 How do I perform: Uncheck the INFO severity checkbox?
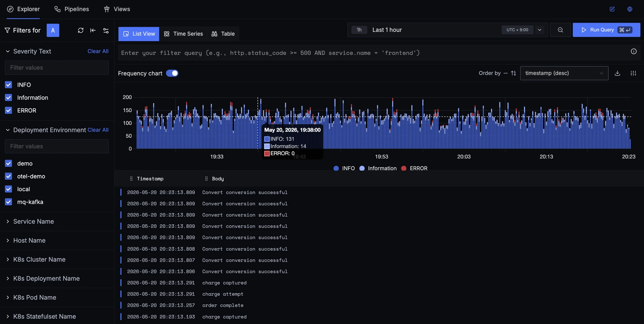(9, 85)
